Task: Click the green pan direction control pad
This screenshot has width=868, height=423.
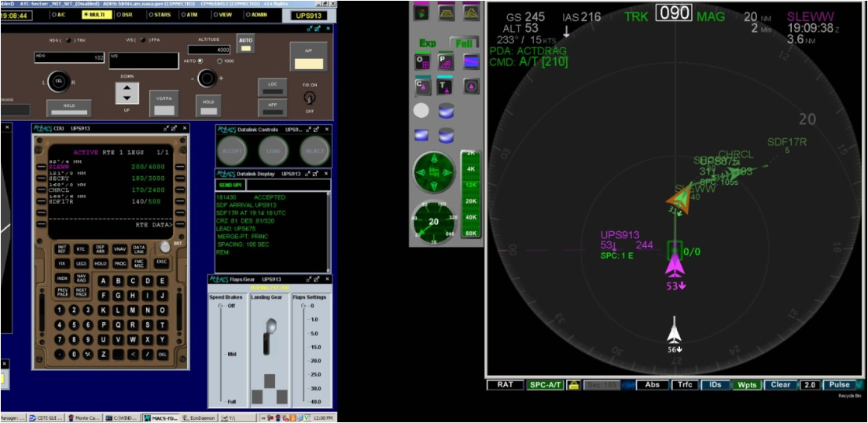Action: pos(435,173)
